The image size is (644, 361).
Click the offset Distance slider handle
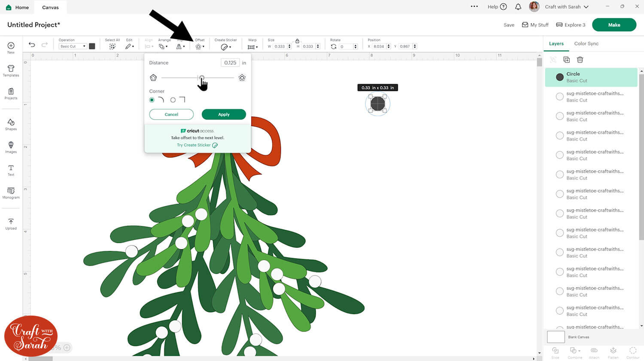tap(201, 78)
